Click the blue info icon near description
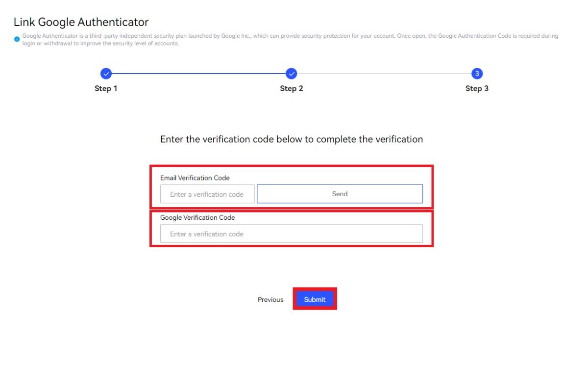 tap(17, 39)
